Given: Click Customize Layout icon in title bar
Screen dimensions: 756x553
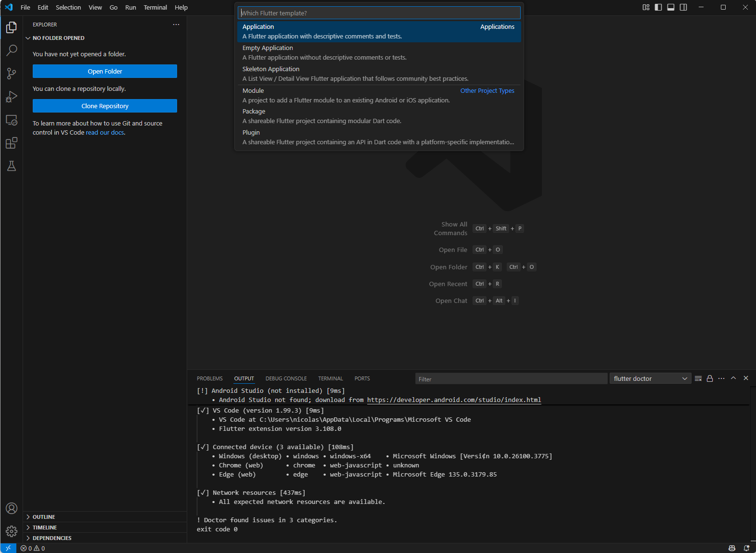Looking at the screenshot, I should point(646,7).
